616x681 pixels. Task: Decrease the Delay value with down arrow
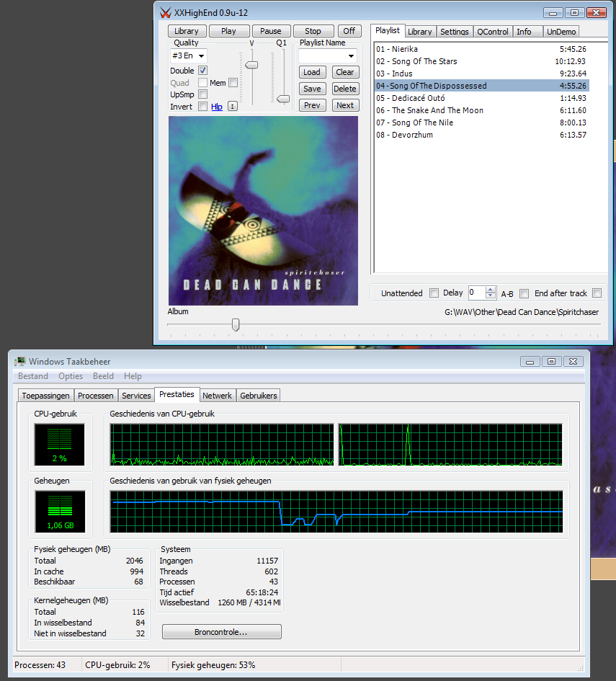click(x=491, y=295)
